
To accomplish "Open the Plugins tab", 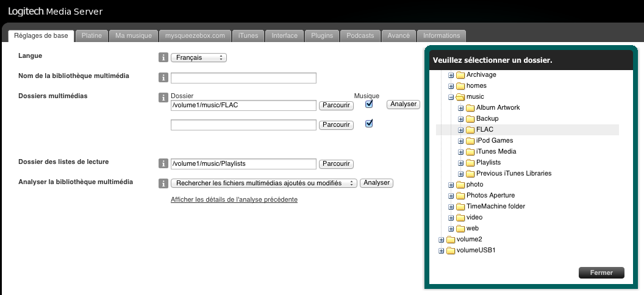I will pos(322,36).
